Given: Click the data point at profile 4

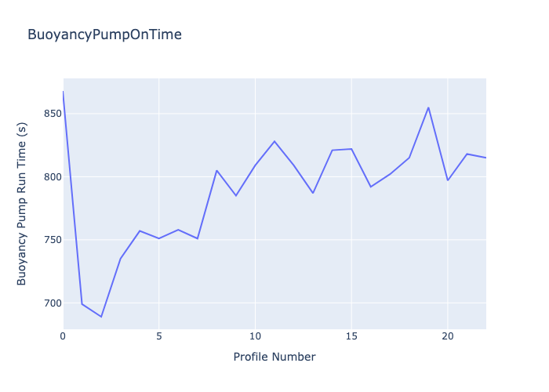Looking at the screenshot, I should 140,230.
